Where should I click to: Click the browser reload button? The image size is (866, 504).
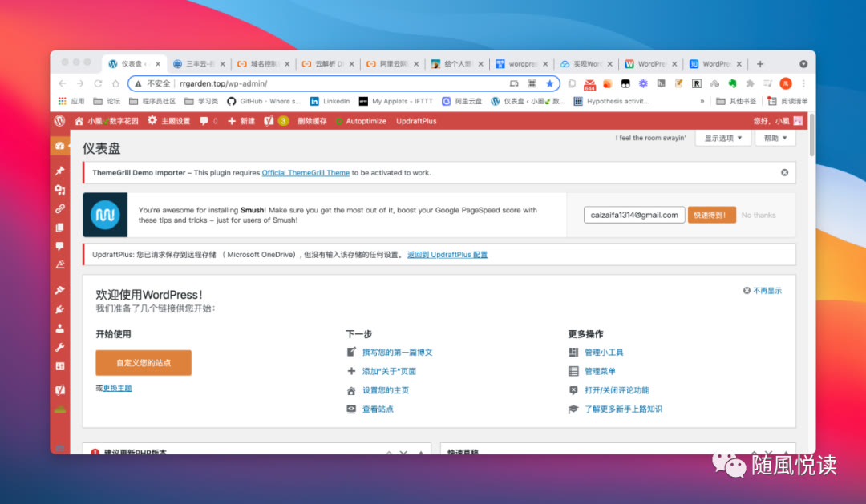coord(98,83)
